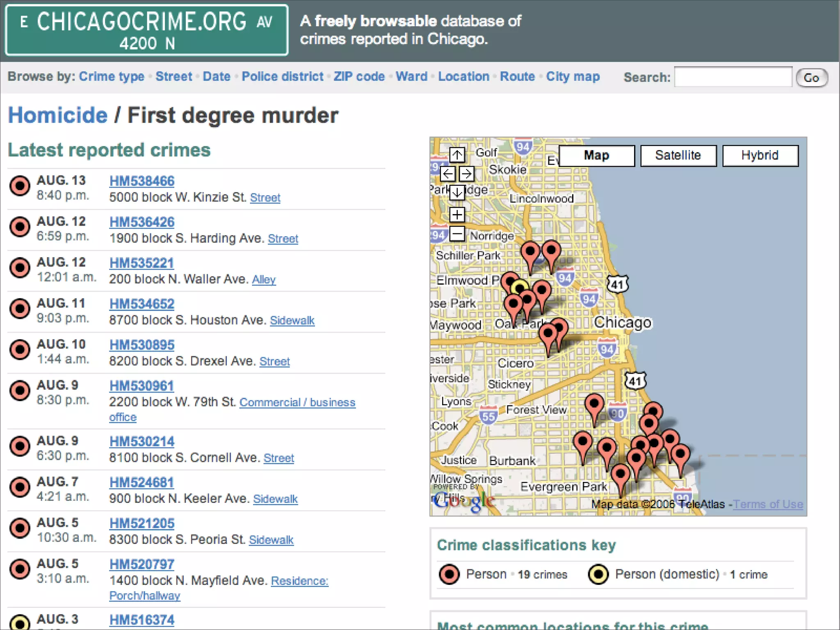This screenshot has width=840, height=630.
Task: Switch map to Satellite view
Action: (678, 155)
